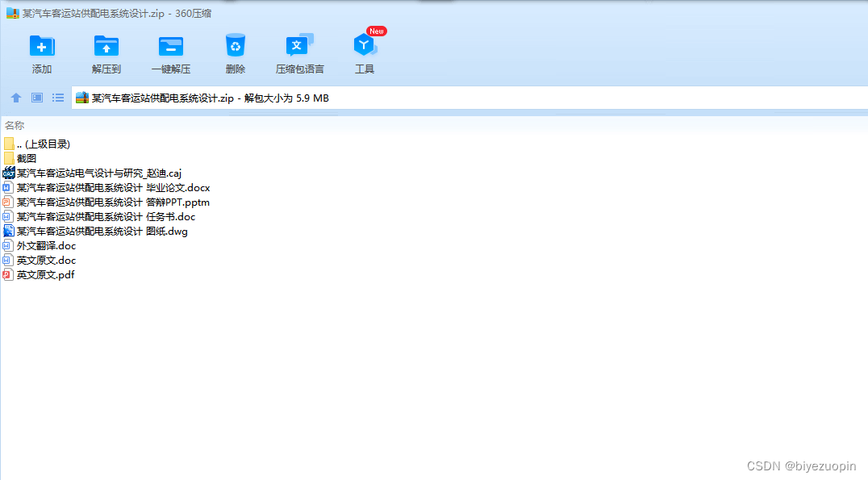The image size is (868, 480).
Task: Select the 毕业论文.docx file name
Action: coord(114,188)
